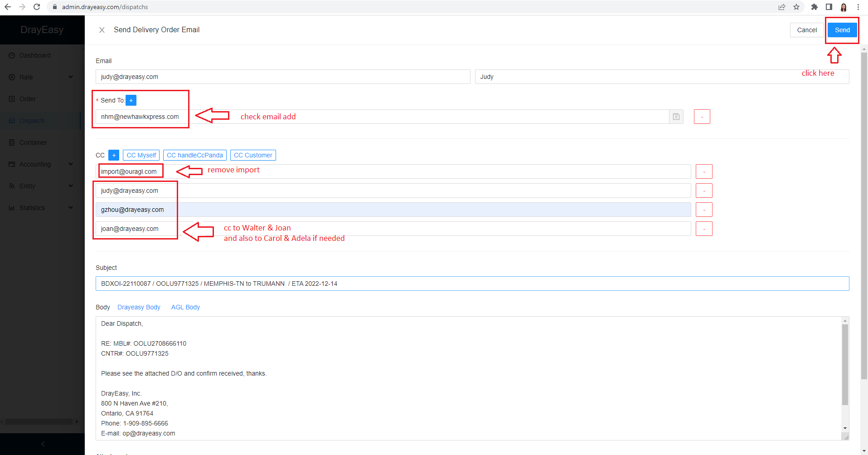
Task: Click the plus icon next to CC
Action: click(114, 155)
